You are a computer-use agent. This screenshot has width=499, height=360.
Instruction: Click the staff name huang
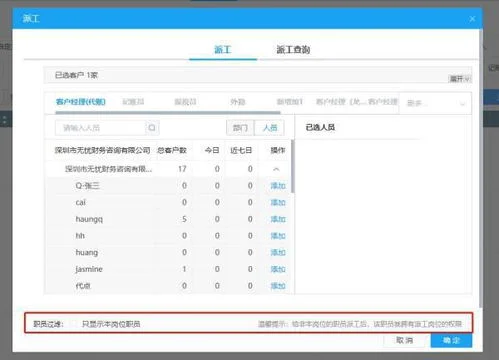point(87,252)
